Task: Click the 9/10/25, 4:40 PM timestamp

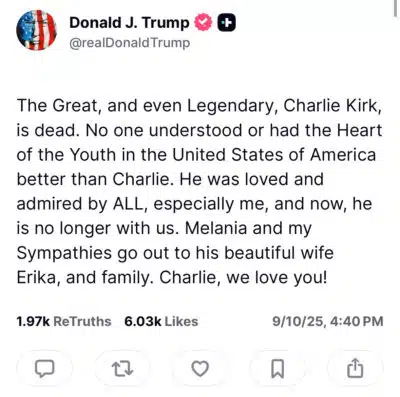Action: point(328,321)
